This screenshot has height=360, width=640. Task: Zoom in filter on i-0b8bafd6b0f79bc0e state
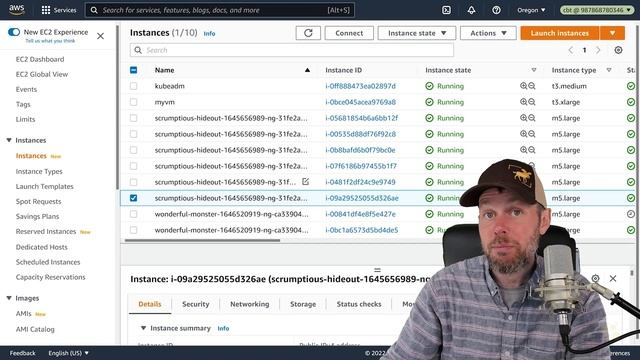(523, 150)
